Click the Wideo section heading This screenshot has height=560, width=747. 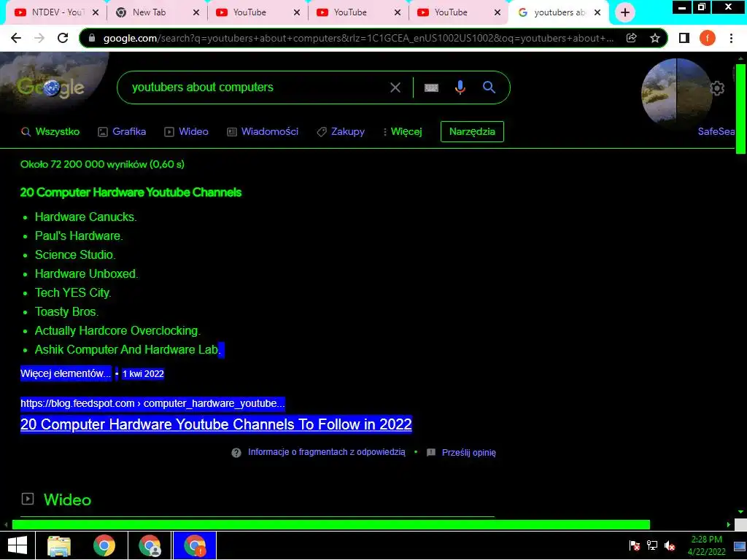[x=67, y=499]
